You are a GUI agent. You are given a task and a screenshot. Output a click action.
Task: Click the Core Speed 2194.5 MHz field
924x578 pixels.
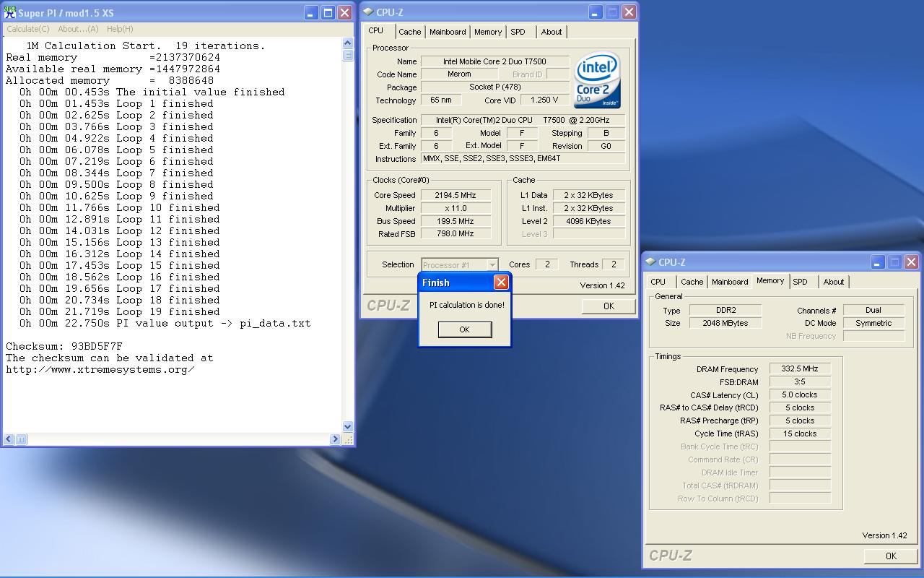[x=456, y=195]
